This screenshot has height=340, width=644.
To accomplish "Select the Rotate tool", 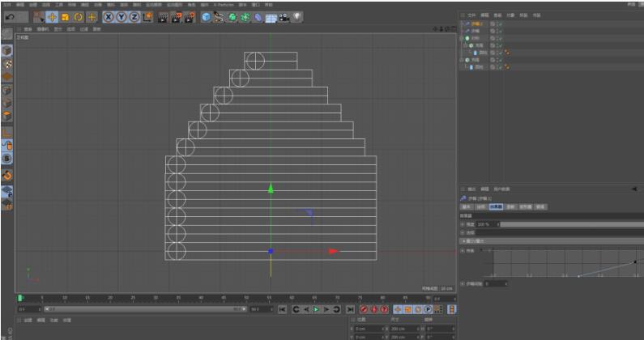I will pos(79,16).
